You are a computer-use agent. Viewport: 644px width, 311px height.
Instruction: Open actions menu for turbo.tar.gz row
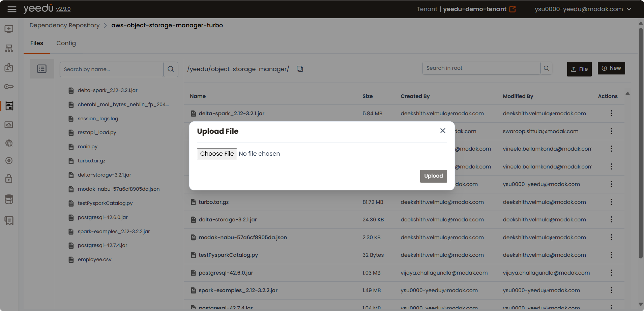coord(611,202)
